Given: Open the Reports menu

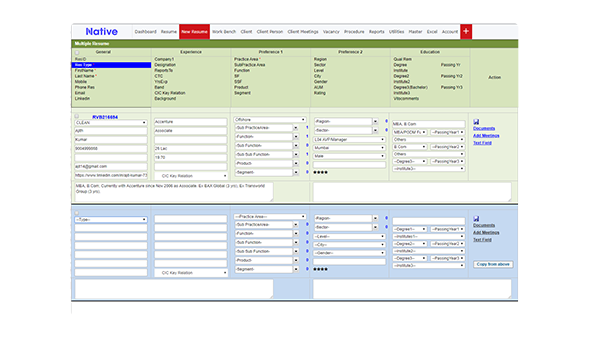Looking at the screenshot, I should (x=377, y=32).
